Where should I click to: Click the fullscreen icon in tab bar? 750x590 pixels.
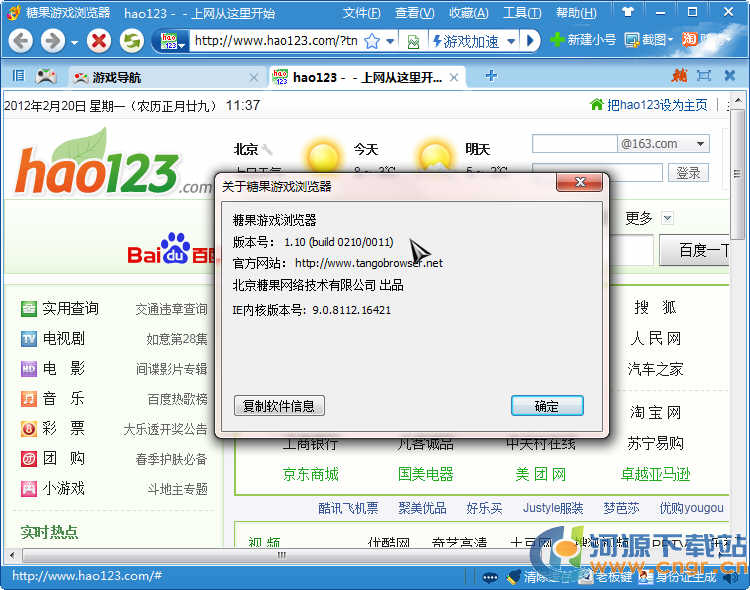[704, 76]
